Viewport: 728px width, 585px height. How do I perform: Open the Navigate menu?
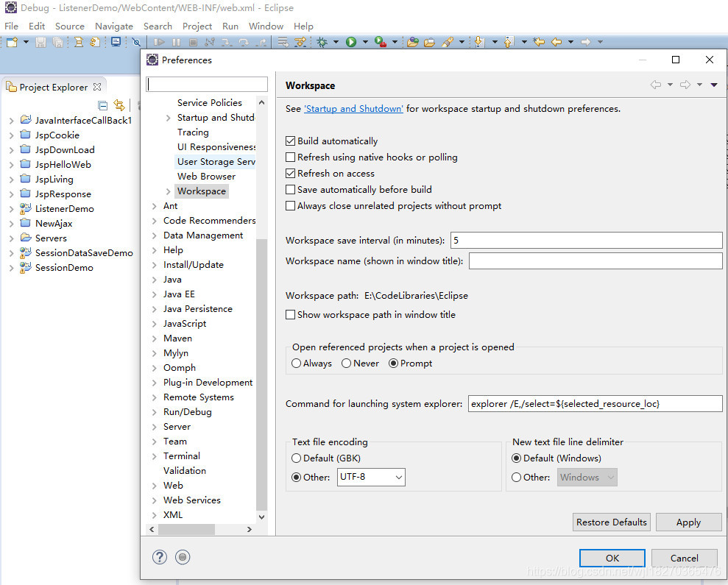tap(113, 26)
